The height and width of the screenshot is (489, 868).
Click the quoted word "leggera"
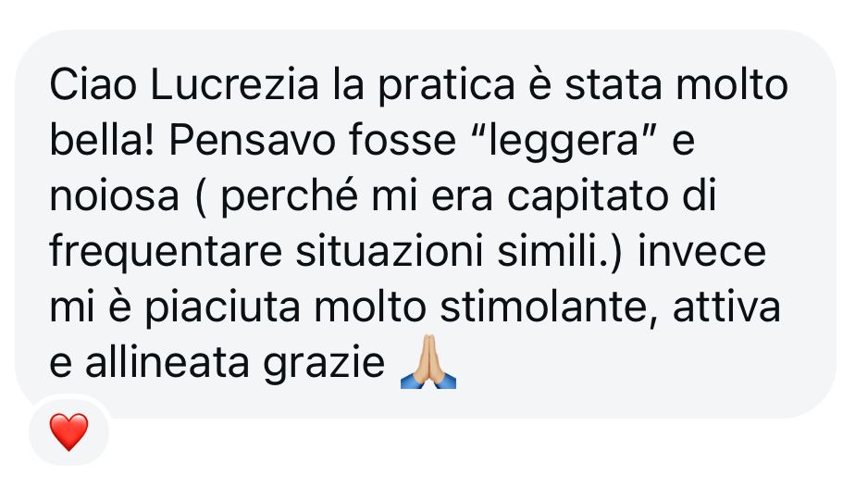click(x=564, y=142)
